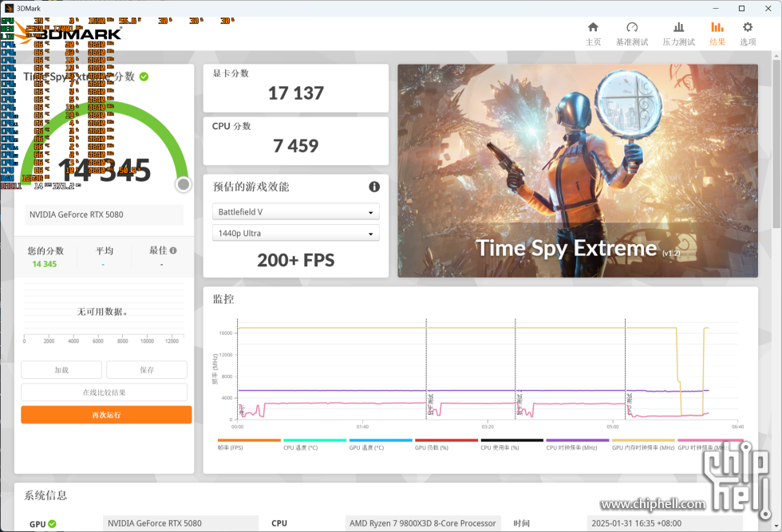782x532 pixels.
Task: Click the info icon next to 最佳
Action: 173,250
